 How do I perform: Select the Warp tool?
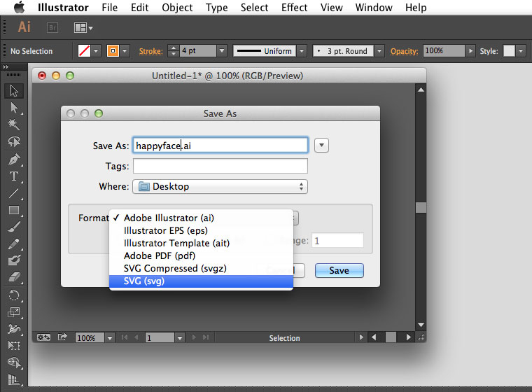point(14,329)
